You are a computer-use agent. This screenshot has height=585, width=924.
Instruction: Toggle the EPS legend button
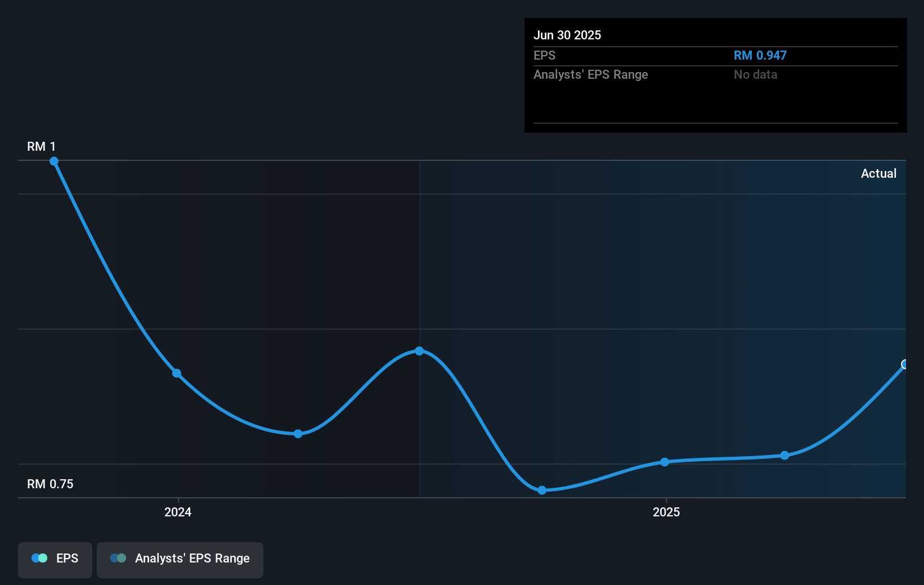pyautogui.click(x=55, y=559)
